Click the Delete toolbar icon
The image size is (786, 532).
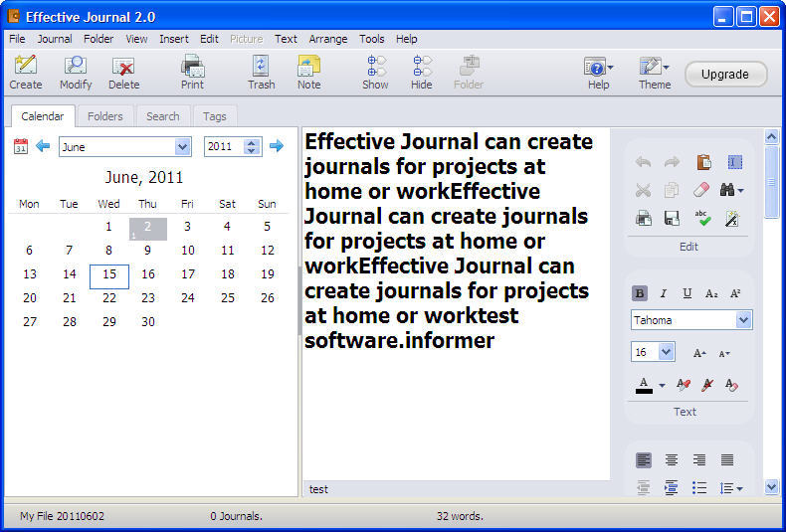(x=123, y=73)
